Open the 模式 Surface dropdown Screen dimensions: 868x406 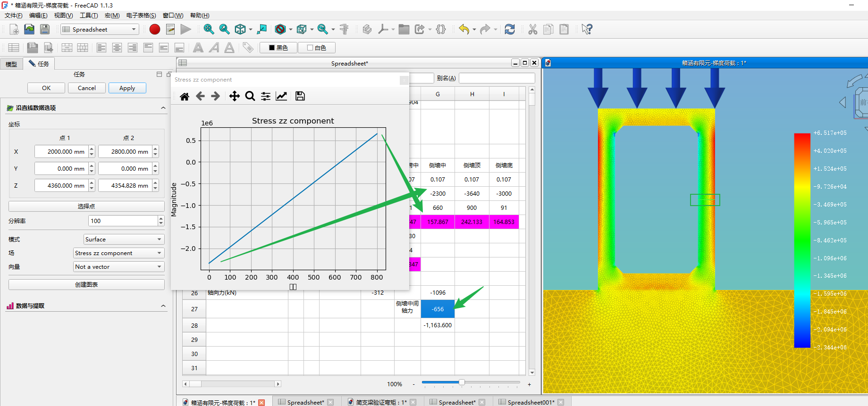pyautogui.click(x=124, y=240)
